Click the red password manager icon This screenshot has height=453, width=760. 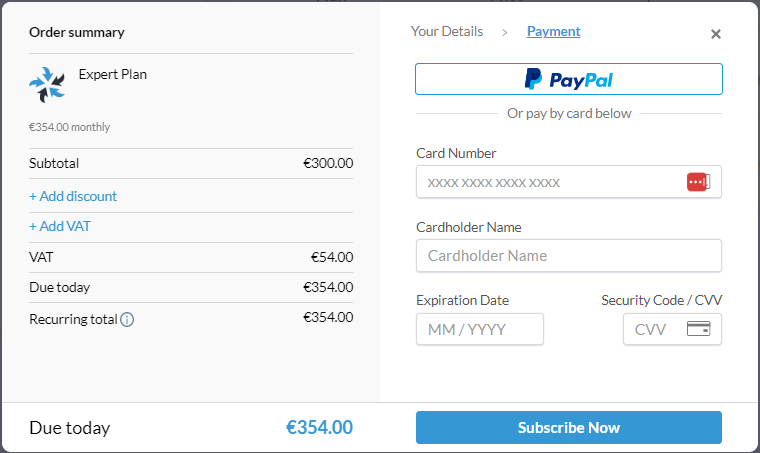tap(698, 182)
